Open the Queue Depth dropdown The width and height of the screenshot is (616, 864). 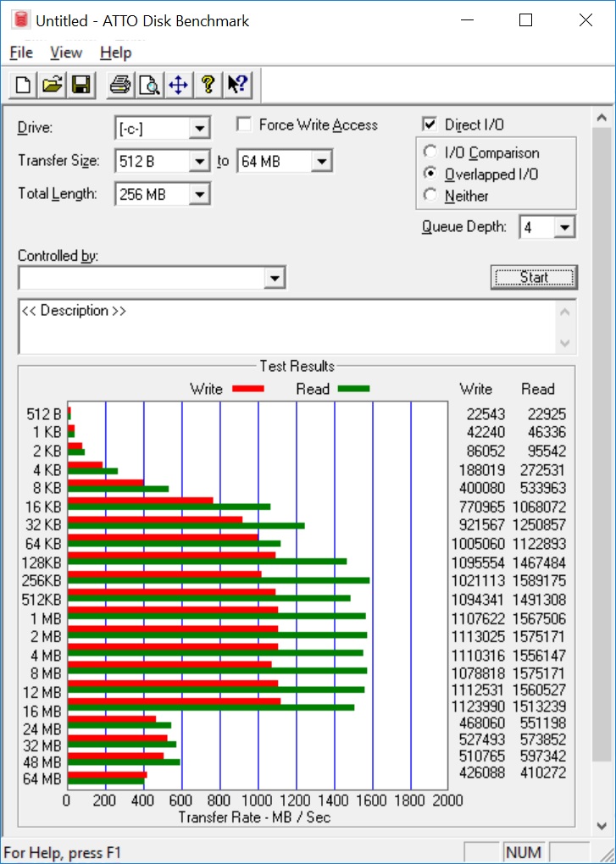(x=566, y=227)
